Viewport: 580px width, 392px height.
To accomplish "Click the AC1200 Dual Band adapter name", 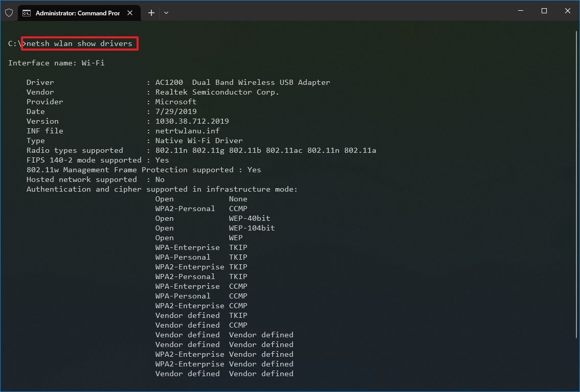I will (242, 82).
